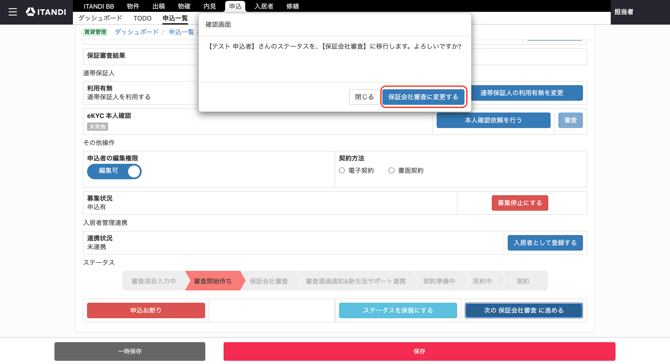Click the grey status badge under eKYC
Image resolution: width=670 pixels, height=364 pixels.
tap(97, 126)
